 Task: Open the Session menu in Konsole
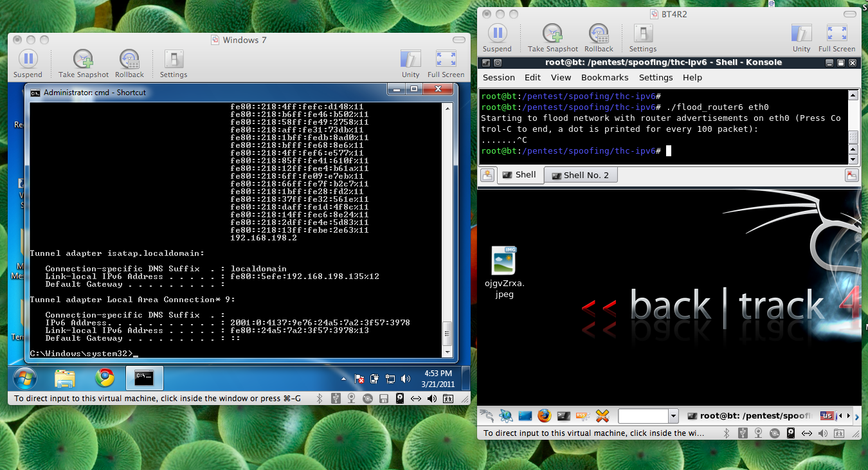[x=499, y=77]
